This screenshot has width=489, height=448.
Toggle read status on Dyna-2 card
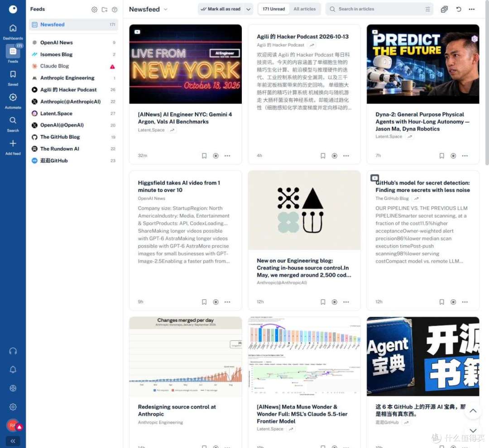pyautogui.click(x=453, y=156)
